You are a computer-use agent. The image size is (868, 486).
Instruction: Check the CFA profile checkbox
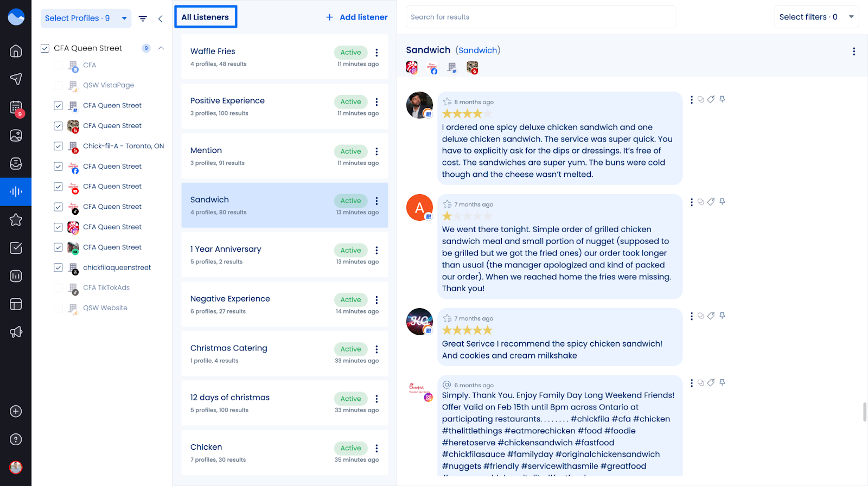(58, 65)
